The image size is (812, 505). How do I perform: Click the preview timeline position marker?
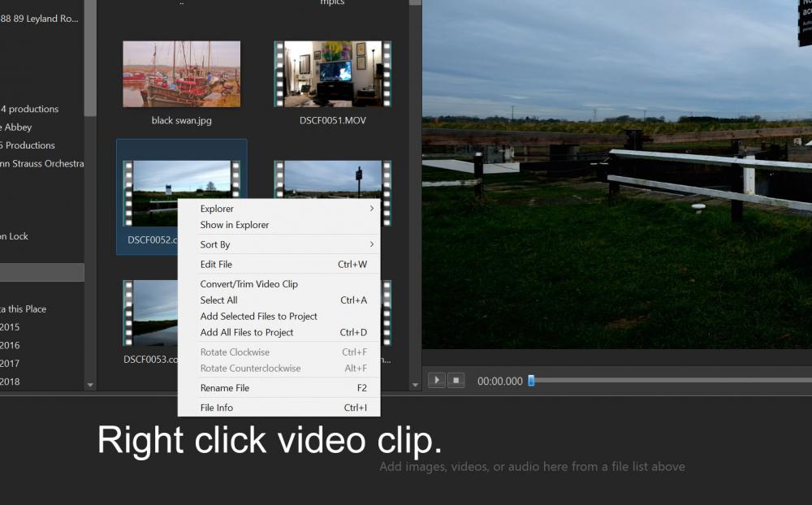point(531,380)
